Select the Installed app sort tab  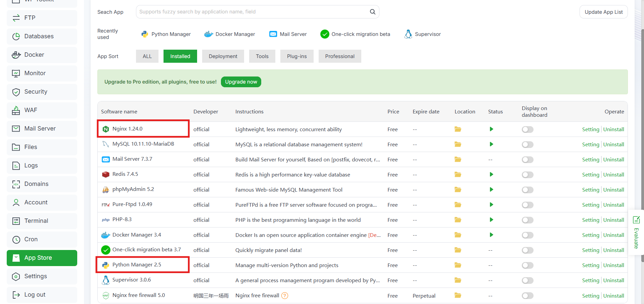pos(180,56)
